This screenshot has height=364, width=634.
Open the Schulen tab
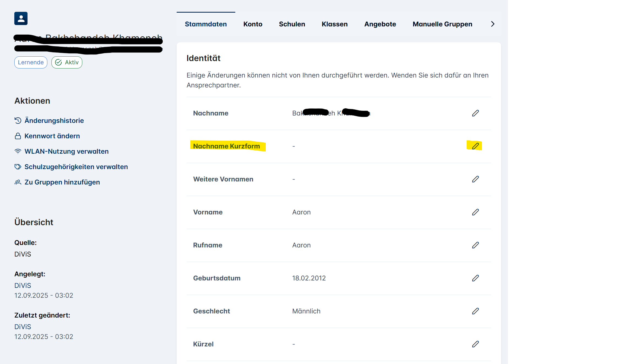click(x=292, y=24)
